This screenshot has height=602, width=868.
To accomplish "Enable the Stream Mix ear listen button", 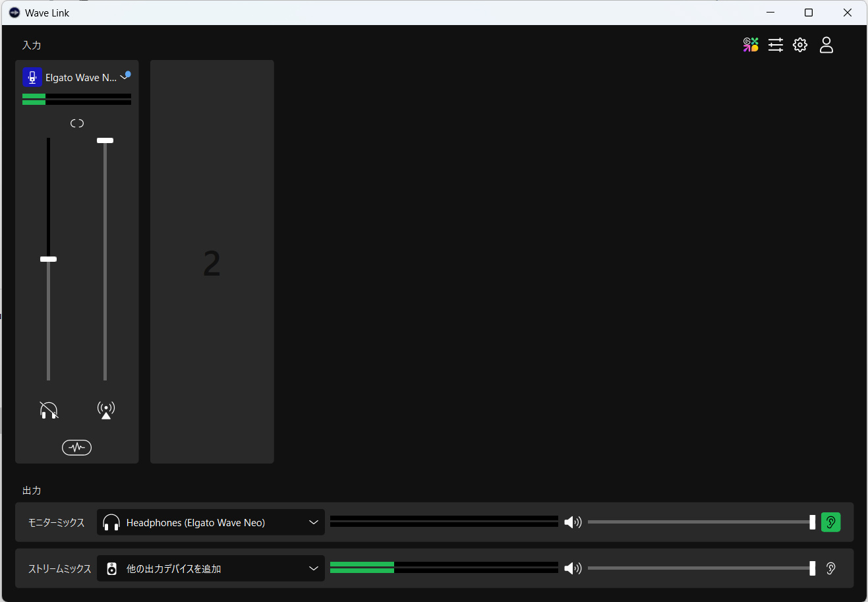I will (830, 568).
